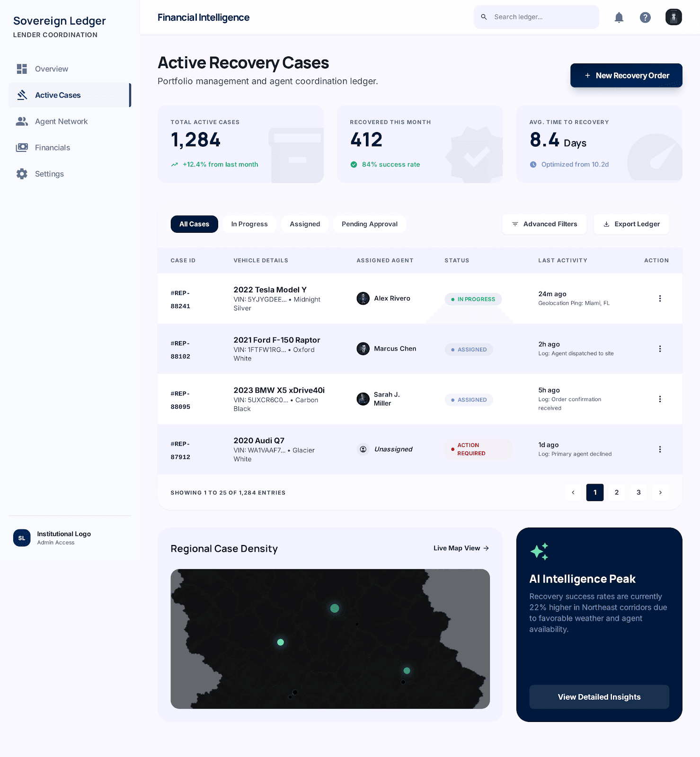
Task: Click the Search ledger input field
Action: click(536, 17)
